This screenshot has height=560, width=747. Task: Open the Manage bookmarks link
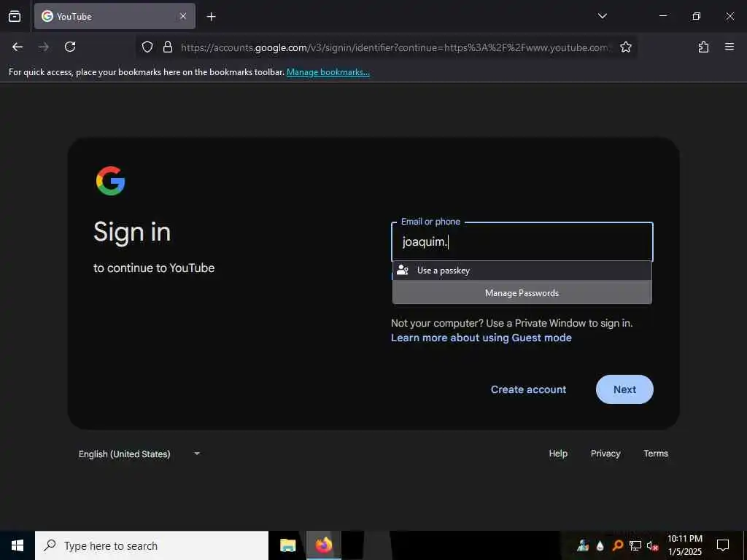click(x=328, y=72)
